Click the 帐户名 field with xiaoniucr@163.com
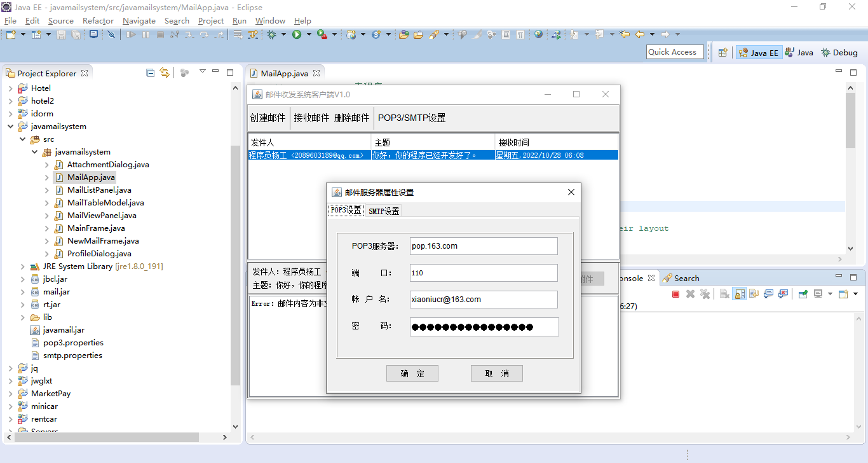868x463 pixels. click(x=484, y=300)
